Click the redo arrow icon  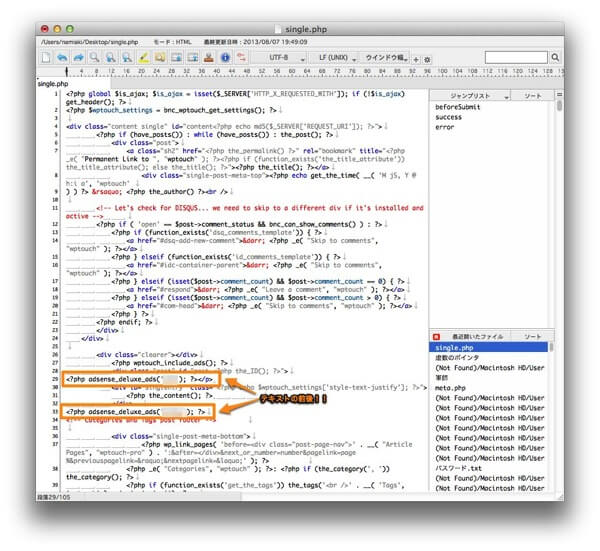pos(78,58)
